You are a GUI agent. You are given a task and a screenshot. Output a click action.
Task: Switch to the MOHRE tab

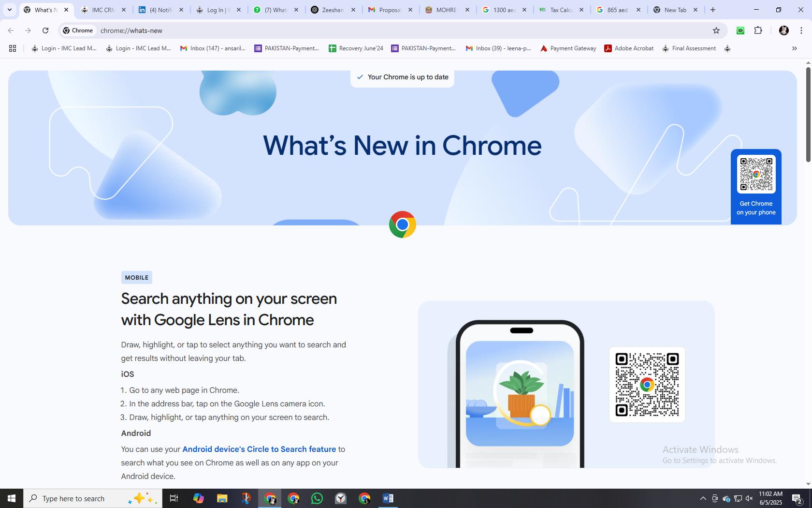pos(447,10)
